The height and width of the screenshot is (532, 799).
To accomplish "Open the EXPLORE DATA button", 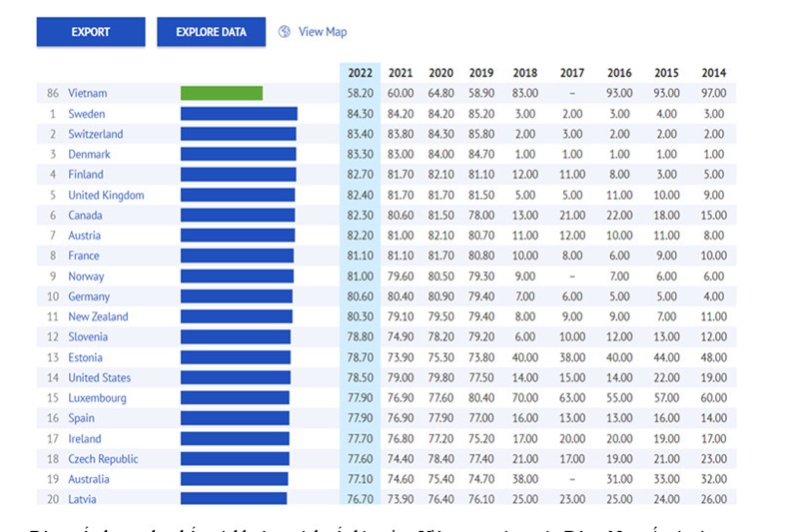I will pos(211,32).
